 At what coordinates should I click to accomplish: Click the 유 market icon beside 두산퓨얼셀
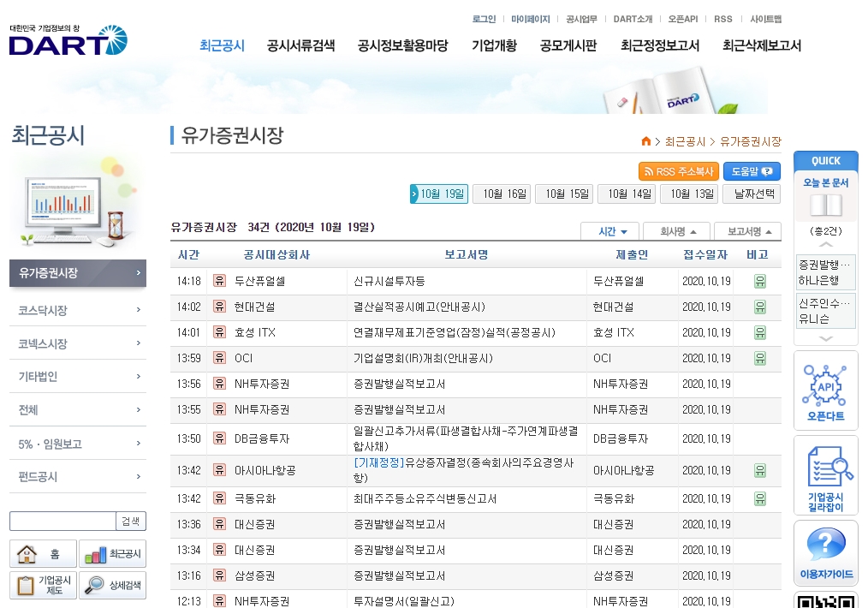[x=220, y=281]
